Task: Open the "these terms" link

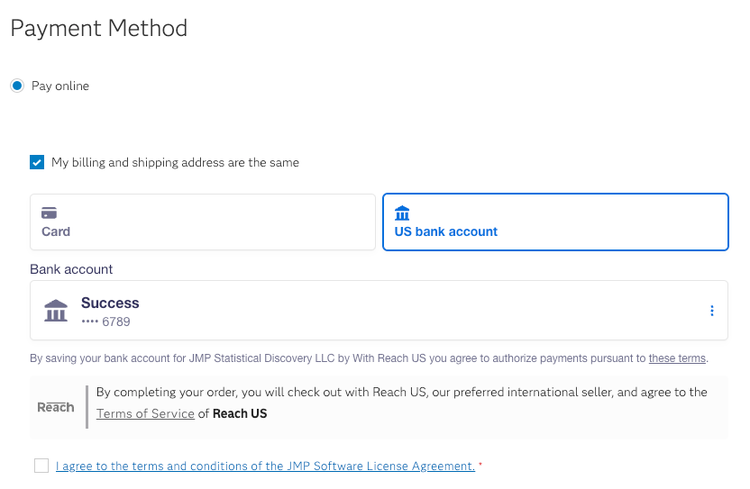Action: (677, 358)
